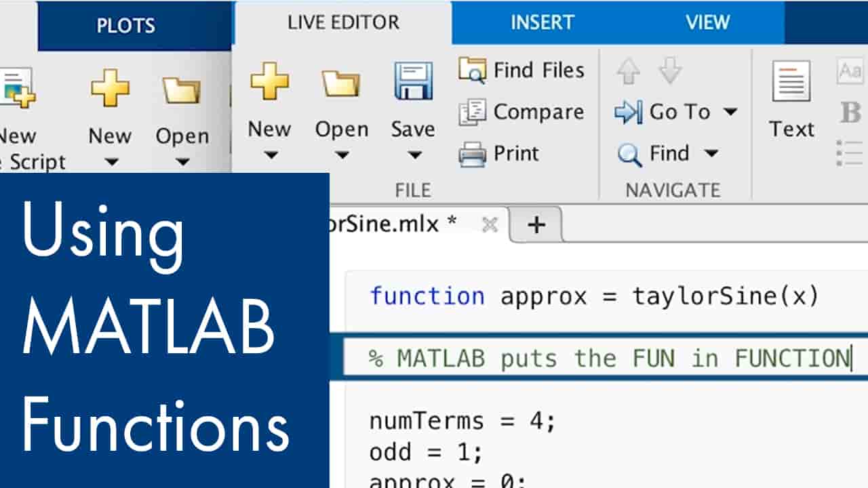The image size is (868, 488).
Task: Click the navigate down arrow icon
Action: tap(670, 70)
